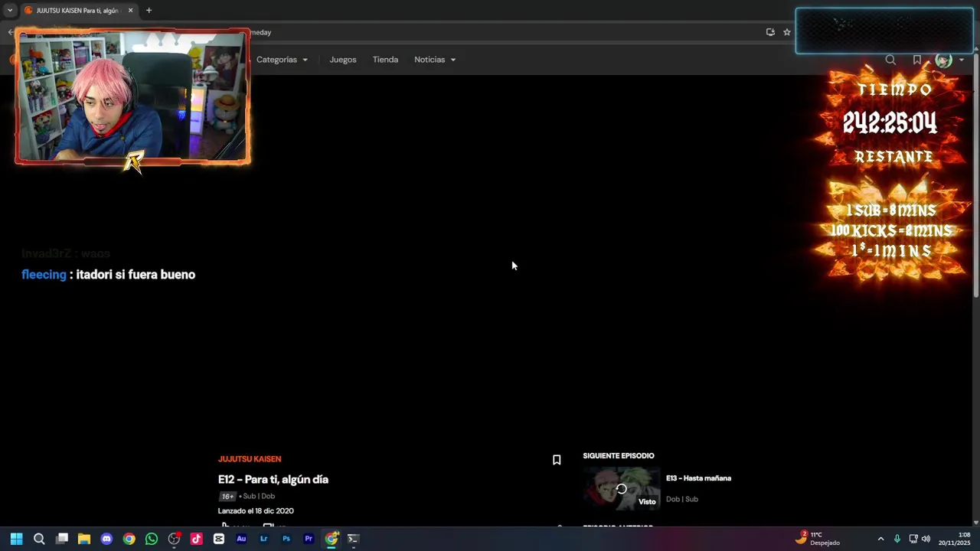Click the microphone tray icon

897,539
